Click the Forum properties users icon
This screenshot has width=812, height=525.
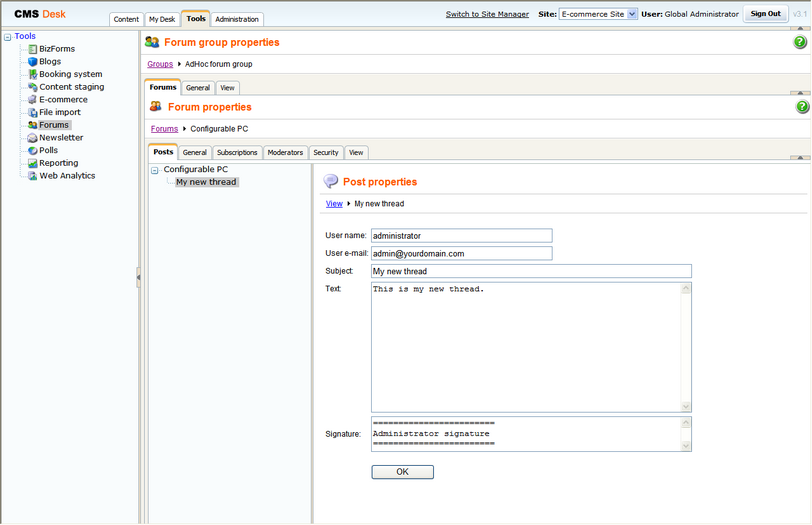click(x=155, y=107)
